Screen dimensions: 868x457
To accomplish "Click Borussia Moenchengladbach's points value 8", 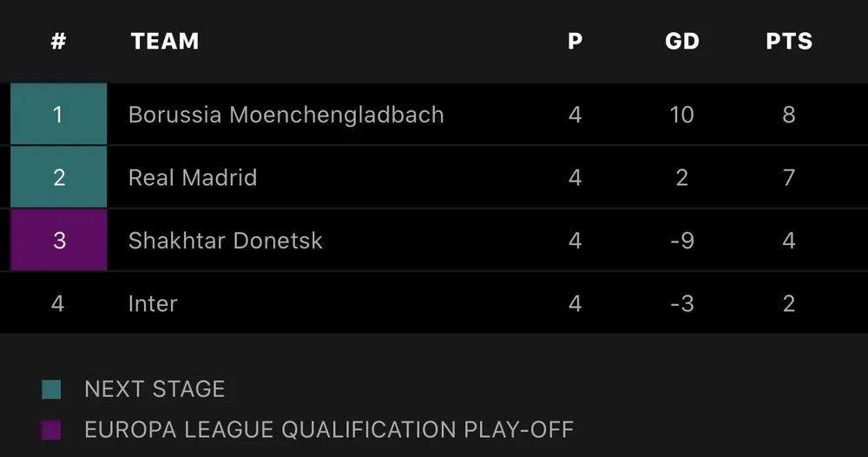I will point(788,115).
